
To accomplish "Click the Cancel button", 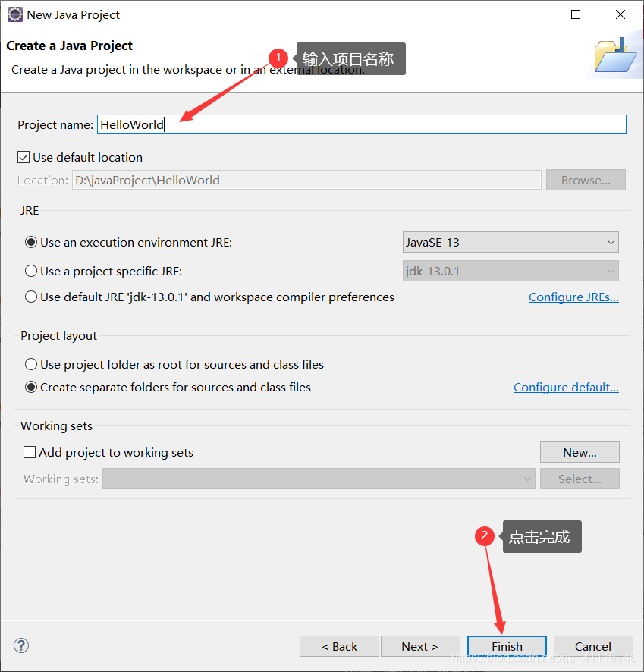I will tap(593, 646).
